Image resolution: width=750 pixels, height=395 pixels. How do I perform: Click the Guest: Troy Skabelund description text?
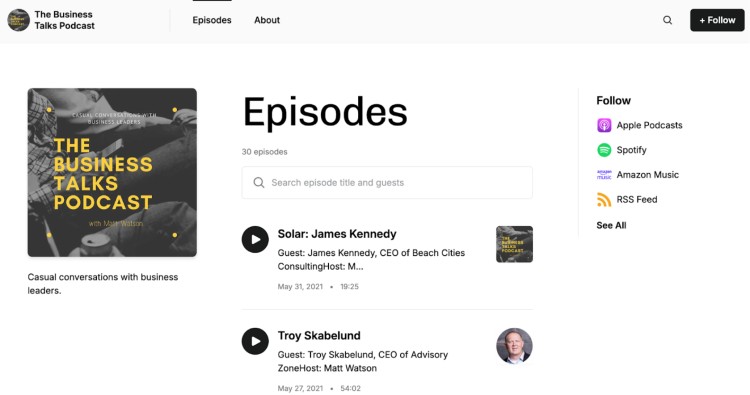(x=363, y=362)
